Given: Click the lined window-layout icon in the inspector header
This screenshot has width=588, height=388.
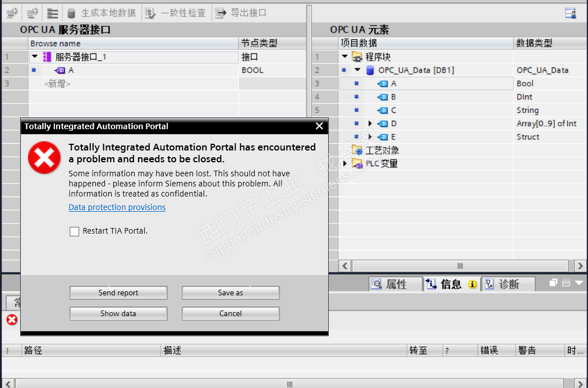Looking at the screenshot, I should 566,282.
